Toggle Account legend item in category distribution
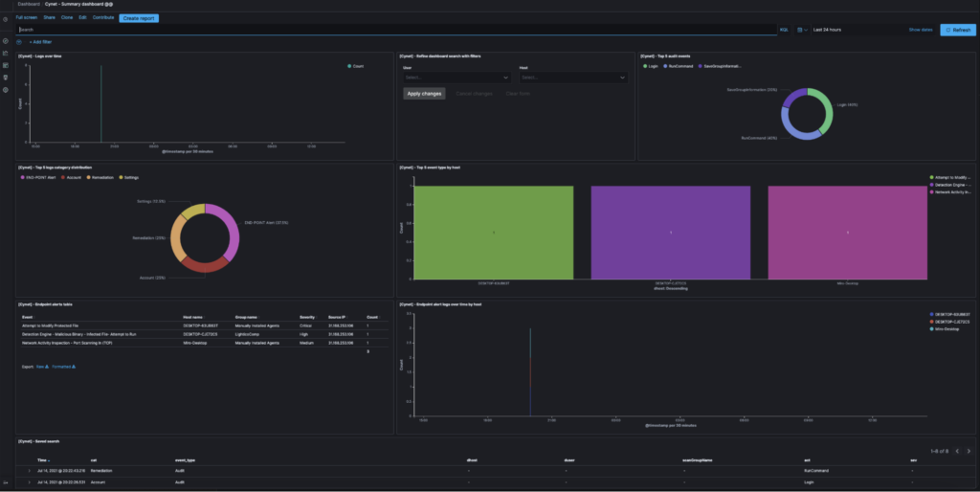 tap(71, 177)
